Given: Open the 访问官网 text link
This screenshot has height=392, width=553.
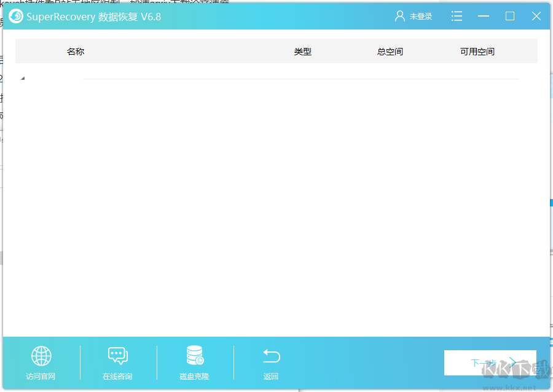Looking at the screenshot, I should tap(41, 377).
